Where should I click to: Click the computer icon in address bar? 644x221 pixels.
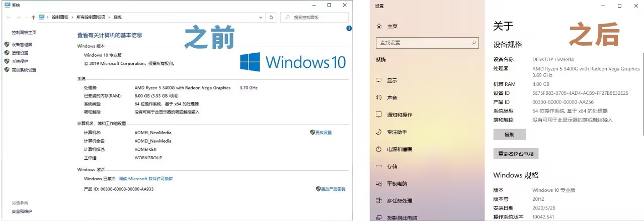42,17
